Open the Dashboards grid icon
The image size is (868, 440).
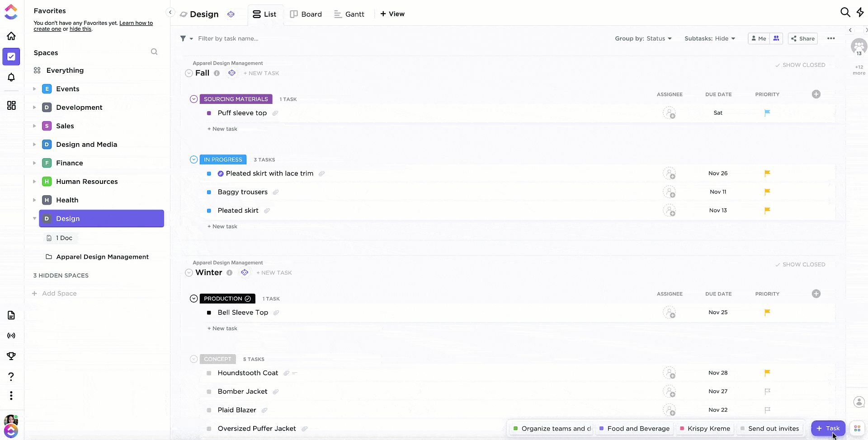pyautogui.click(x=11, y=105)
